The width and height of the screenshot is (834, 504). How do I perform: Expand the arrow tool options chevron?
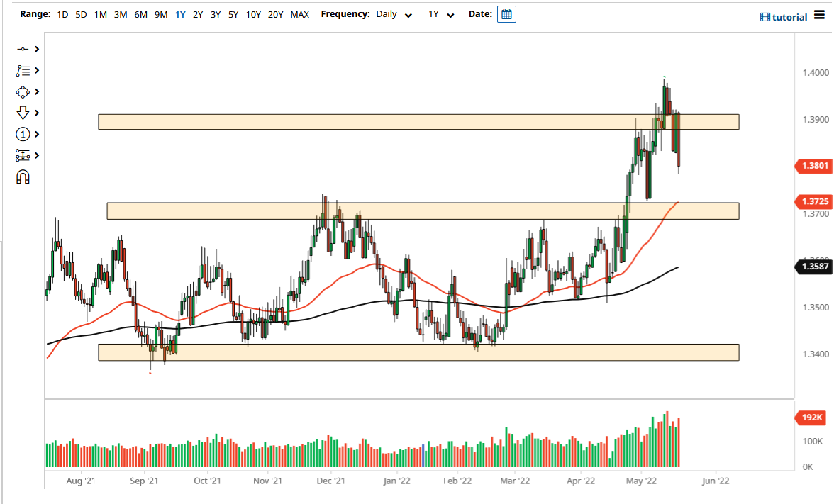coord(35,113)
